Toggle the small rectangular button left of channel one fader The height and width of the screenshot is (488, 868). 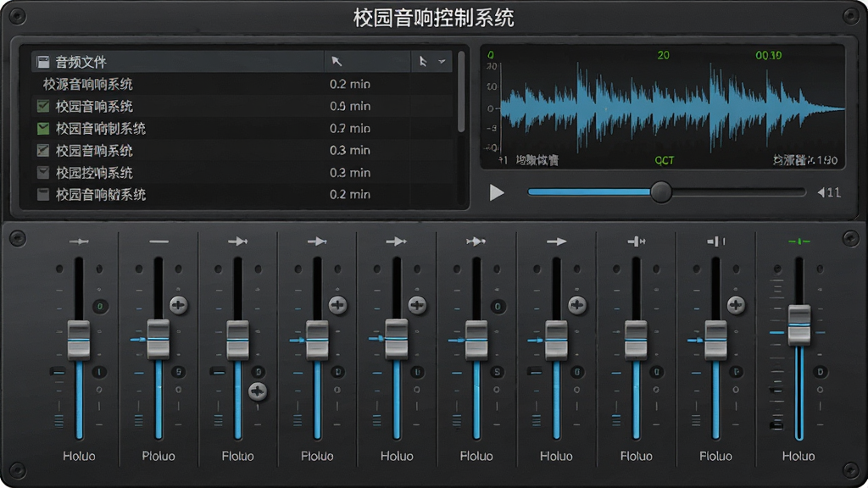(58, 371)
